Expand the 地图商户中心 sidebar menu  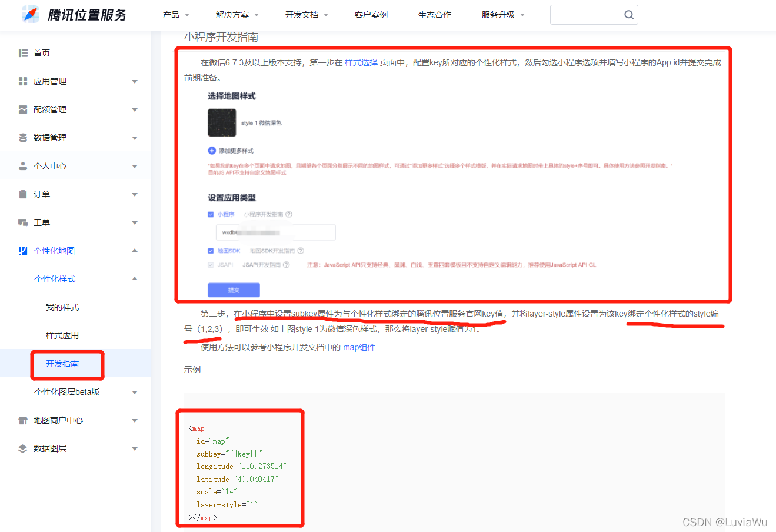pos(135,421)
